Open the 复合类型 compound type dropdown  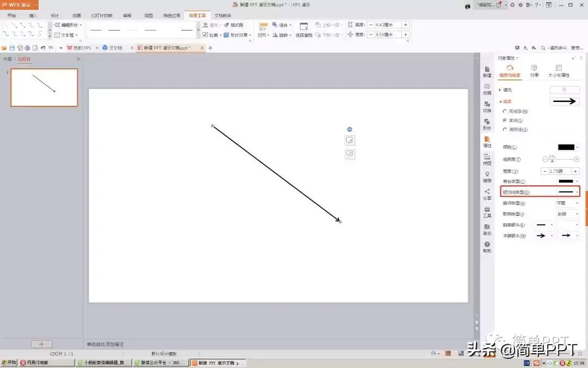577,182
